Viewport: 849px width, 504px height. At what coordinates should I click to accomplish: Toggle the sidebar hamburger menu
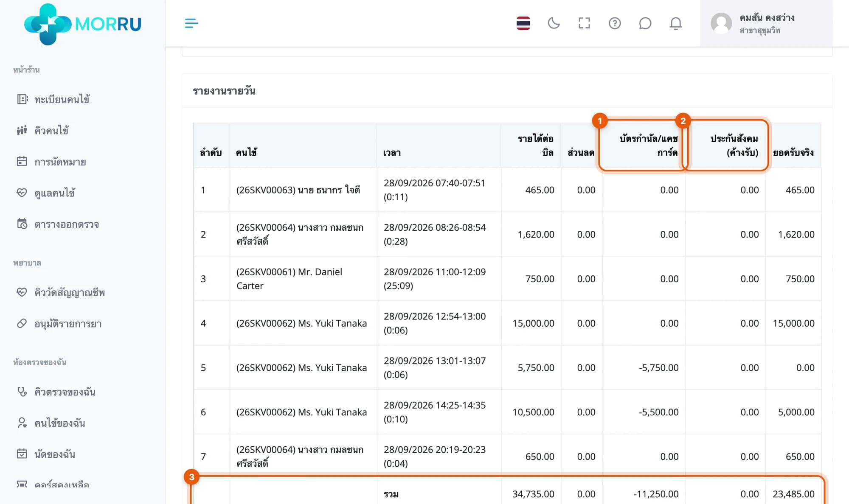[191, 23]
